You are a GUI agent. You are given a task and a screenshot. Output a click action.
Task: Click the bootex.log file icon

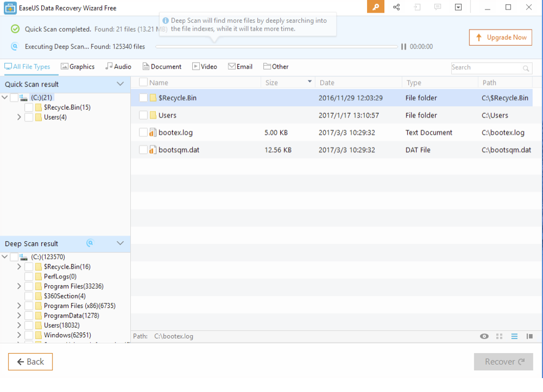click(153, 133)
